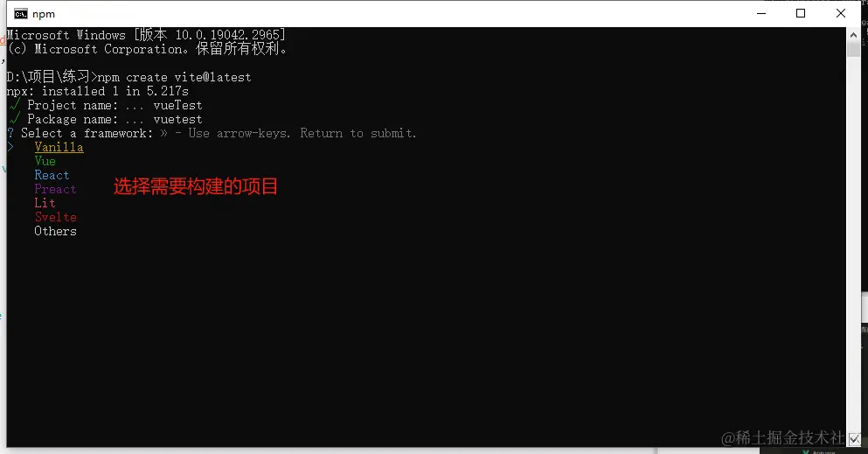
Task: Choose Lit from the framework list
Action: pyautogui.click(x=45, y=203)
